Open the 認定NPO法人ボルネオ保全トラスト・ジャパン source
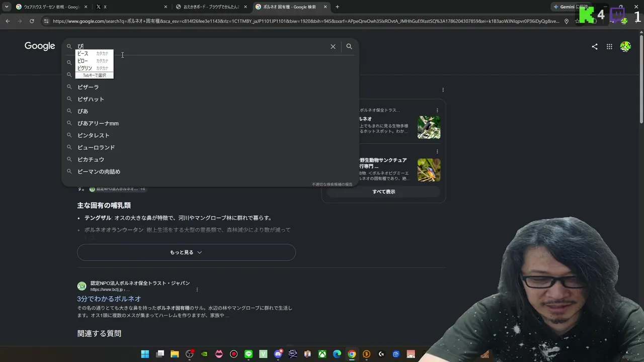644x362 pixels. tap(140, 283)
